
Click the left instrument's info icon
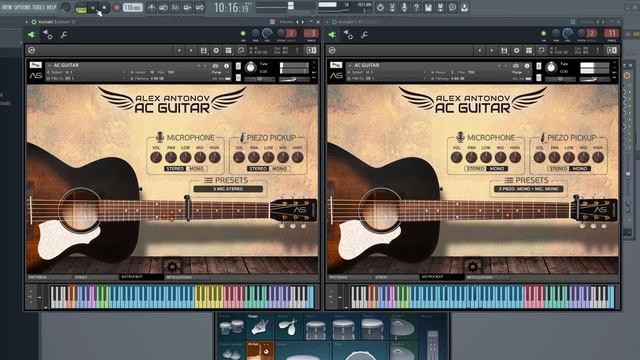tap(227, 65)
